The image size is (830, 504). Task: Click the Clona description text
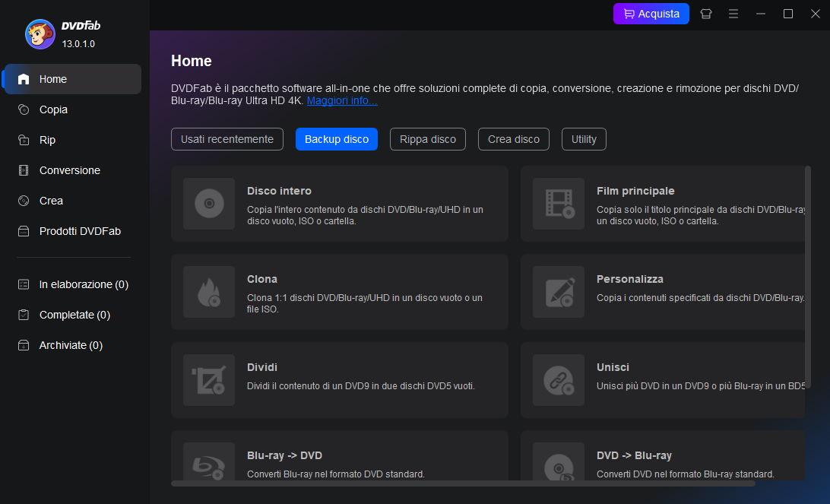coord(364,303)
